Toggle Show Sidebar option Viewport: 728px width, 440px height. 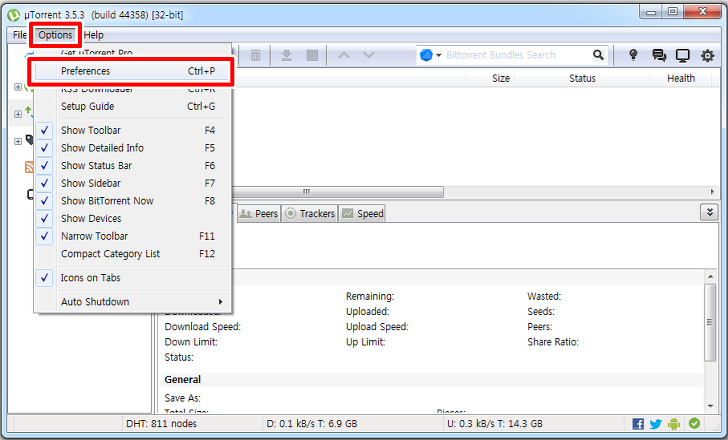133,183
